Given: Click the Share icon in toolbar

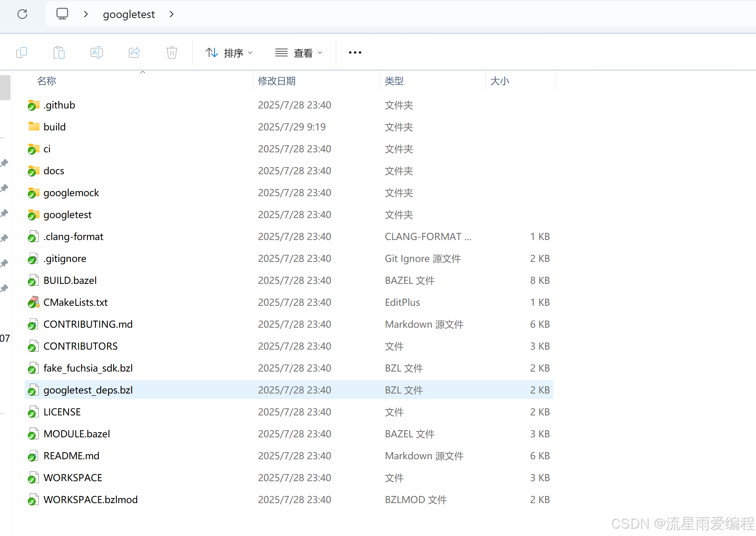Looking at the screenshot, I should [x=134, y=52].
